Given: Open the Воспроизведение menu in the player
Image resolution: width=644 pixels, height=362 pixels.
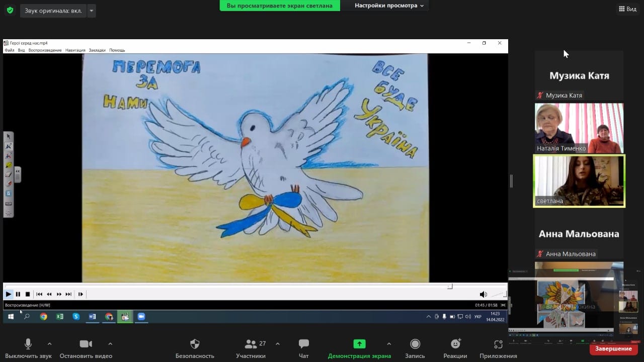Looking at the screenshot, I should pos(45,50).
